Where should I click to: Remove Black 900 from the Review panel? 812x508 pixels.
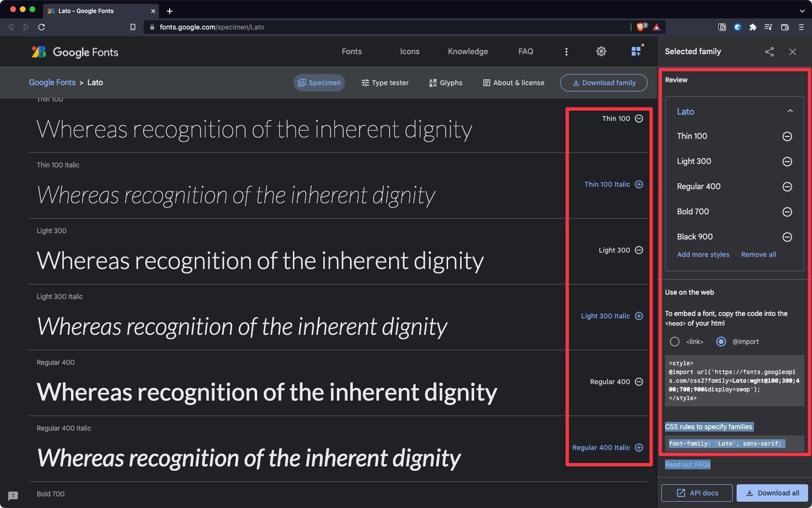point(787,237)
